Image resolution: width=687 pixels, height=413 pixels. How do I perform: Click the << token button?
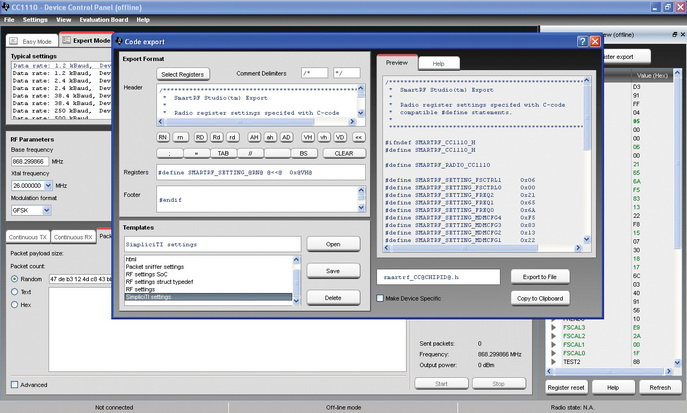tap(358, 137)
